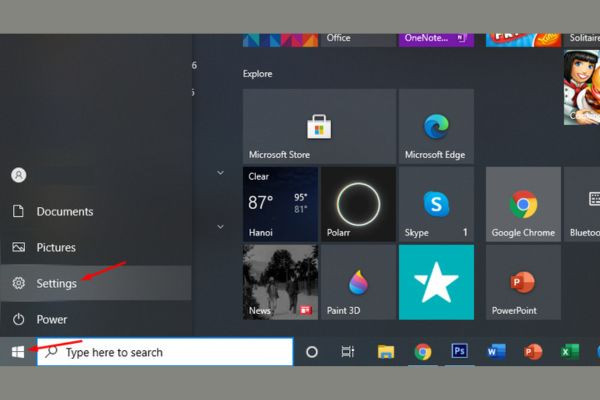
Task: Open the colorful triangle pattern tile
Action: click(x=280, y=40)
